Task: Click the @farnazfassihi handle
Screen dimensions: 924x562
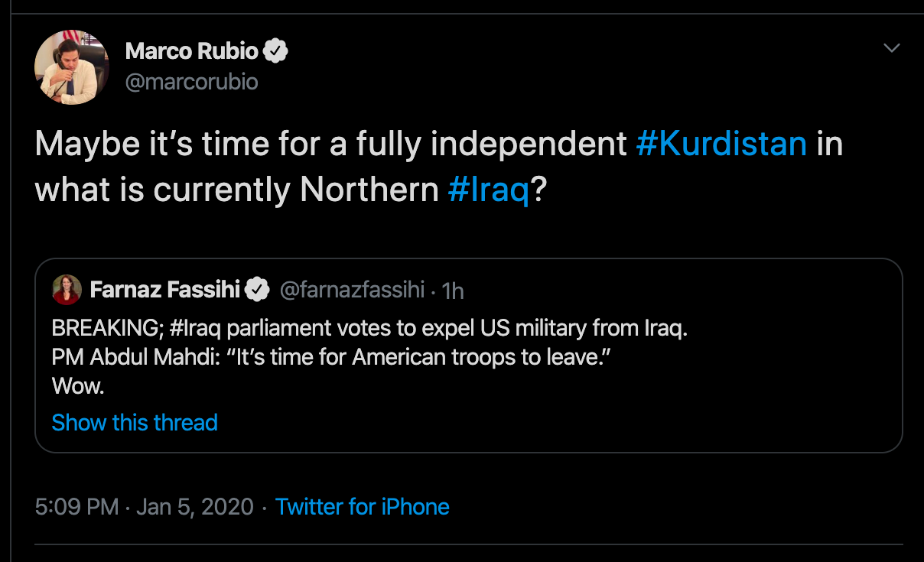Action: (351, 290)
